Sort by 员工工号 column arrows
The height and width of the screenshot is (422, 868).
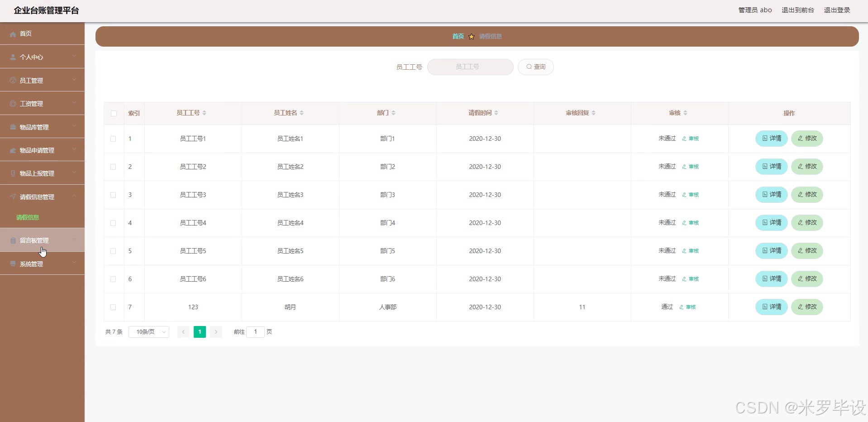click(204, 113)
